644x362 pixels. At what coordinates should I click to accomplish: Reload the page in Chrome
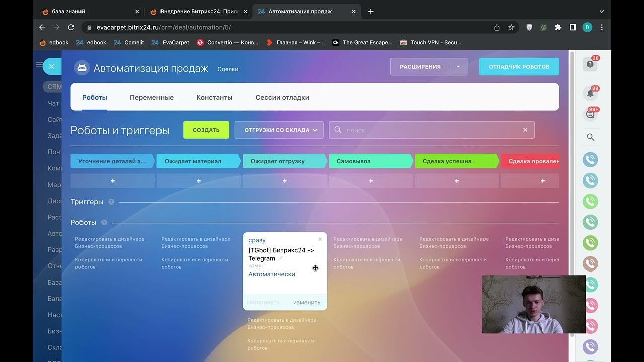71,27
